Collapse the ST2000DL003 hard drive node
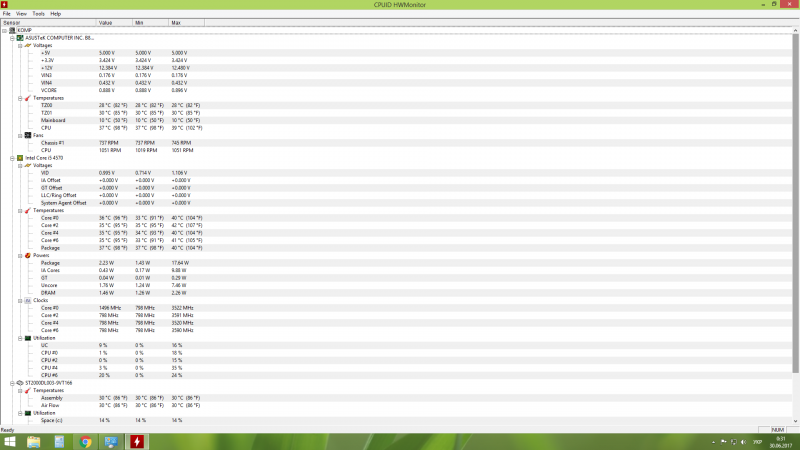This screenshot has width=800, height=450. pyautogui.click(x=12, y=383)
